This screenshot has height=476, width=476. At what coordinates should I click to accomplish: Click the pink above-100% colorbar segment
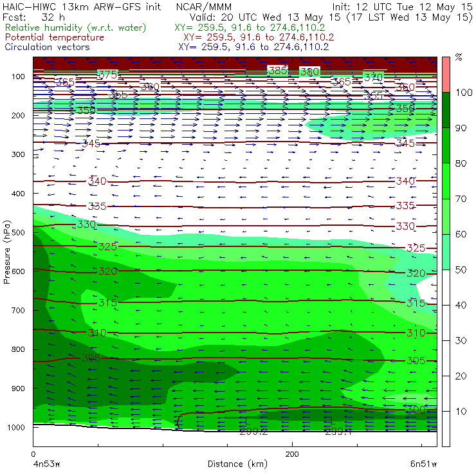446,75
